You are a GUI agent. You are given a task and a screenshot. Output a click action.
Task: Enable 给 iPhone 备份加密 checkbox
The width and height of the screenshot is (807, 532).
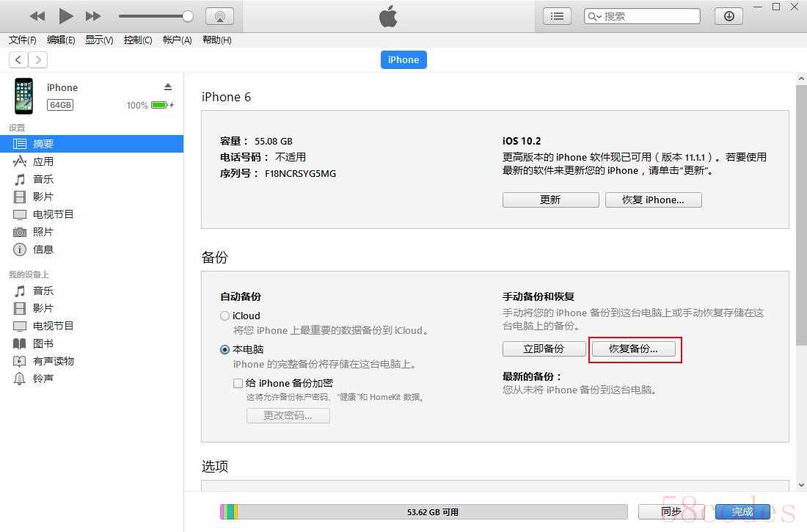tap(238, 383)
